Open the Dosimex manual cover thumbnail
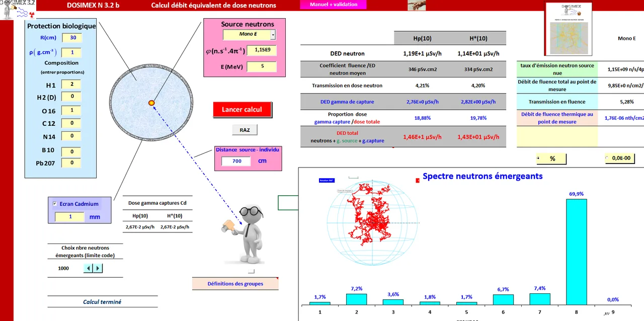This screenshot has height=321, width=644. coord(569,29)
